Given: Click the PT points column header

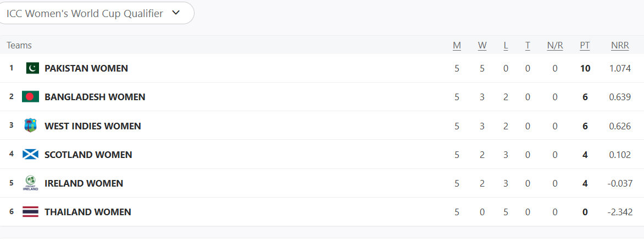Looking at the screenshot, I should click(585, 46).
